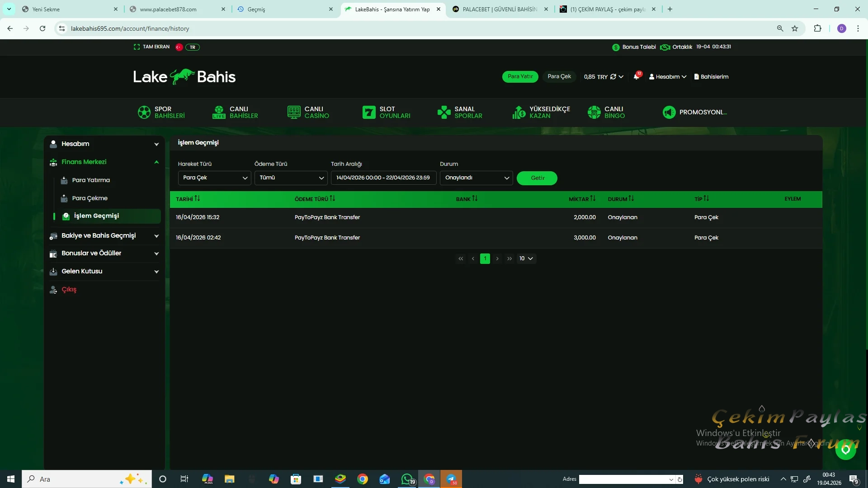Open browser extensions puzzle icon

(817, 28)
